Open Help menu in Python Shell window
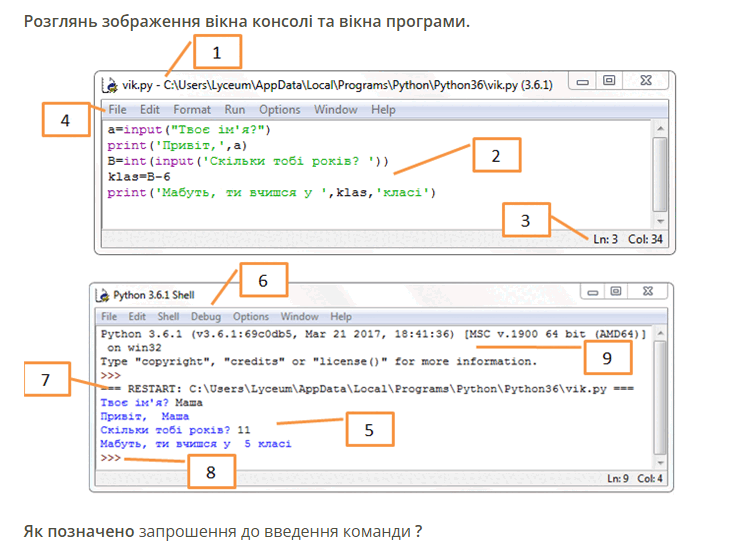The width and height of the screenshot is (748, 551). click(341, 317)
